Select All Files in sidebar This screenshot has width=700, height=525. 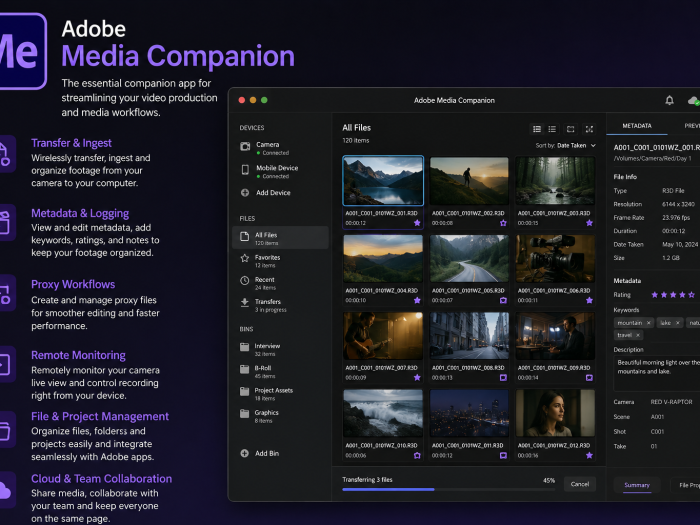click(x=280, y=238)
